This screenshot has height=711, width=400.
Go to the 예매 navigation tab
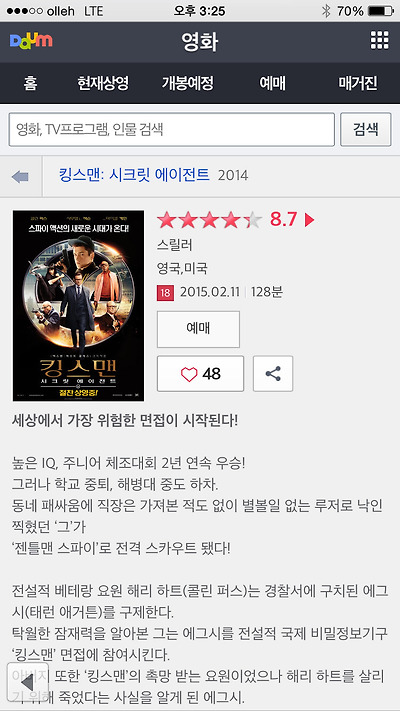tap(273, 83)
